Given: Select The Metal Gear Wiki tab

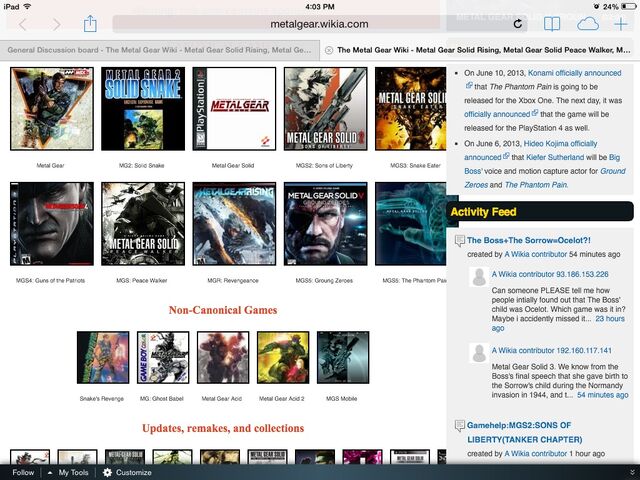Looking at the screenshot, I should (480, 50).
